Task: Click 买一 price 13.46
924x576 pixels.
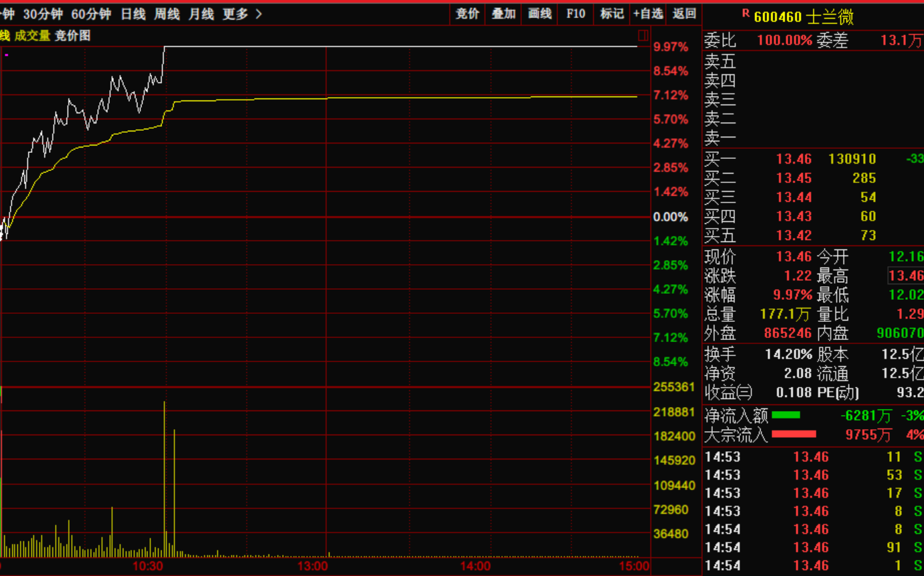Action: point(794,159)
